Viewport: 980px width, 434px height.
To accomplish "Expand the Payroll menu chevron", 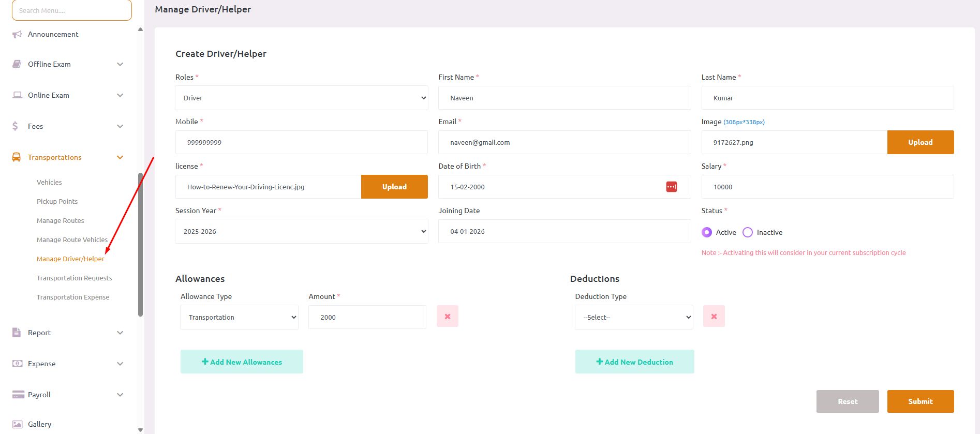I will tap(120, 395).
